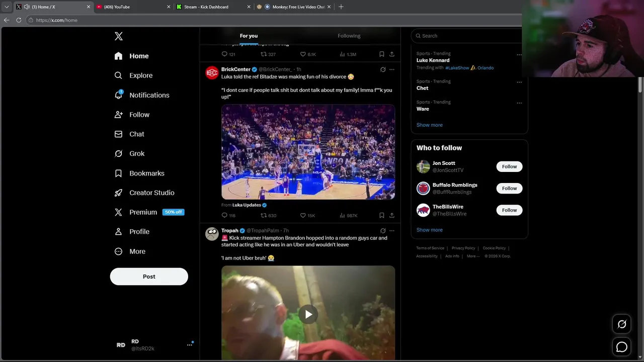The width and height of the screenshot is (644, 362).
Task: Open floating chat messages button
Action: click(622, 347)
